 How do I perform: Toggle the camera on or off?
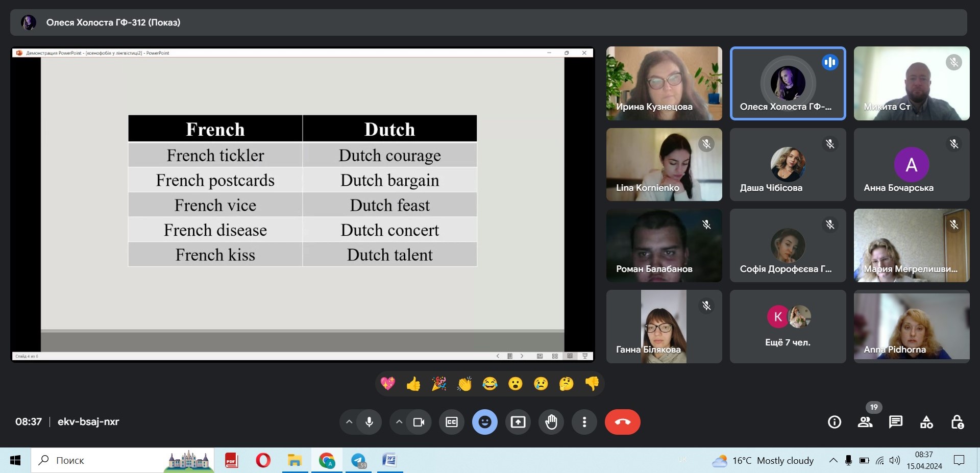click(x=419, y=422)
